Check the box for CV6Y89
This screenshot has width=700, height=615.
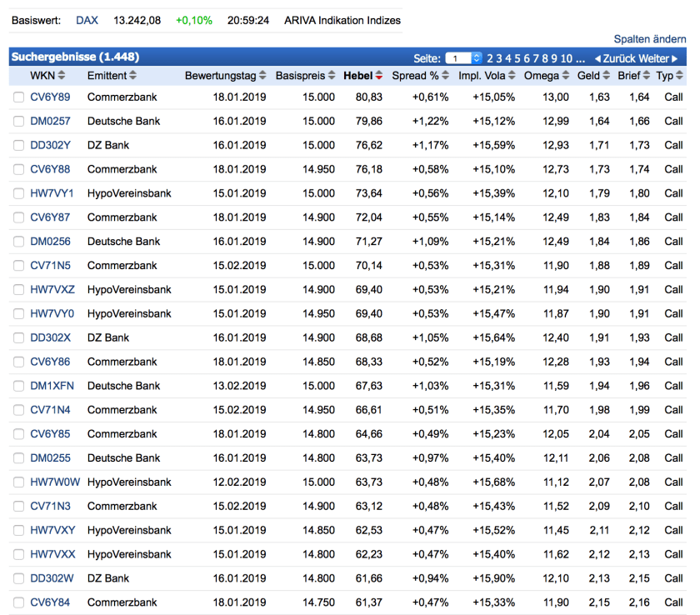pyautogui.click(x=19, y=97)
